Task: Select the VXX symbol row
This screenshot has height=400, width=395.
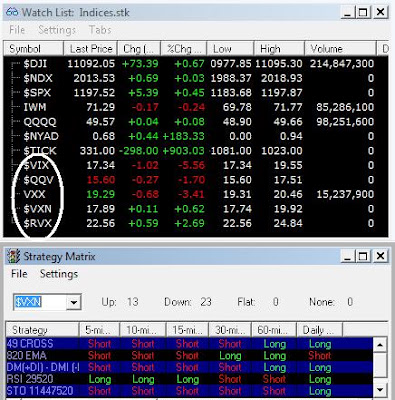Action: 196,194
